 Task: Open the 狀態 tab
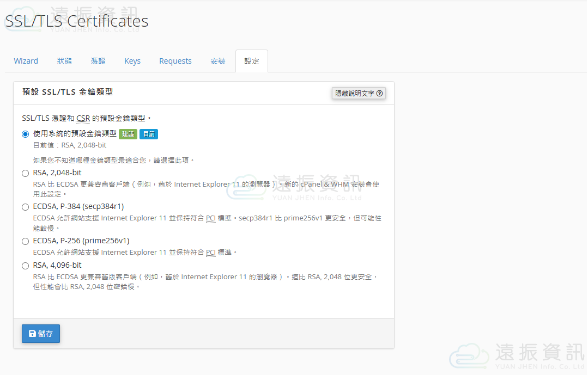coord(64,61)
